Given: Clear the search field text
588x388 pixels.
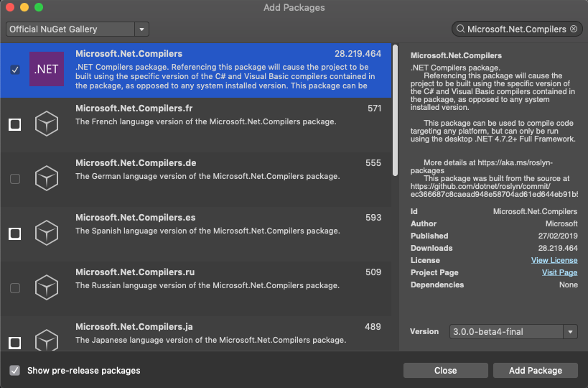Looking at the screenshot, I should [574, 29].
